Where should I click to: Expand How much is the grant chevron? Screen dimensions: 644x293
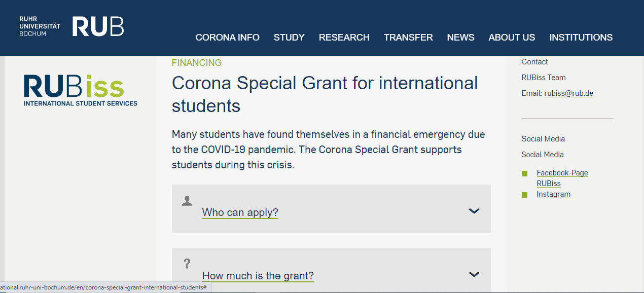pyautogui.click(x=474, y=274)
